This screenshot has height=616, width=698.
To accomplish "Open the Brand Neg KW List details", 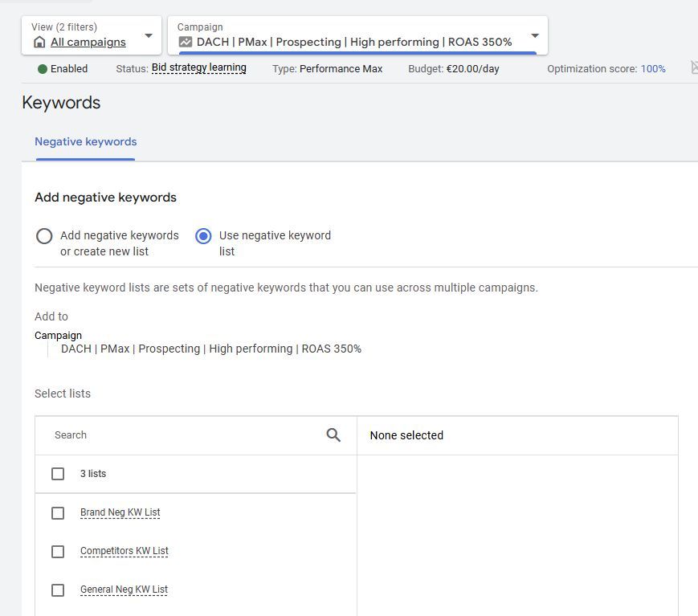I will coord(120,512).
